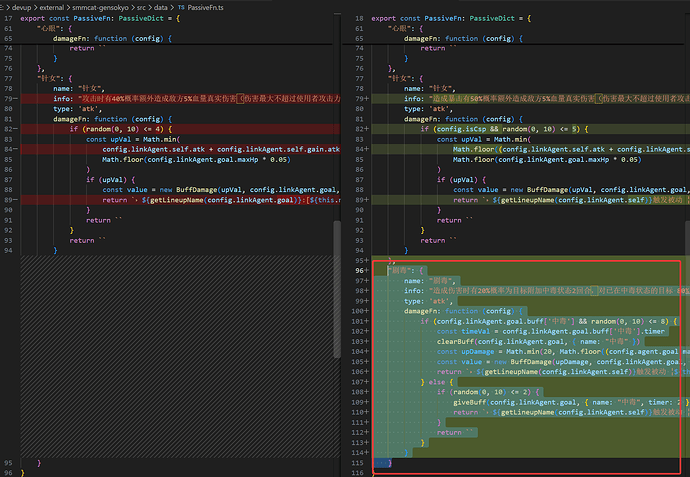Screen dimensions: 690x477
Task: Open the 'src' breadcrumb folder
Action: [141, 7]
